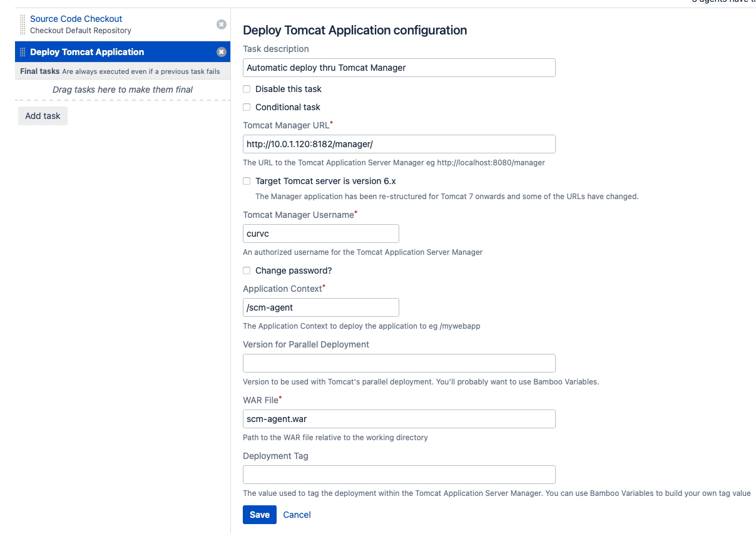Save the task configuration

(260, 515)
